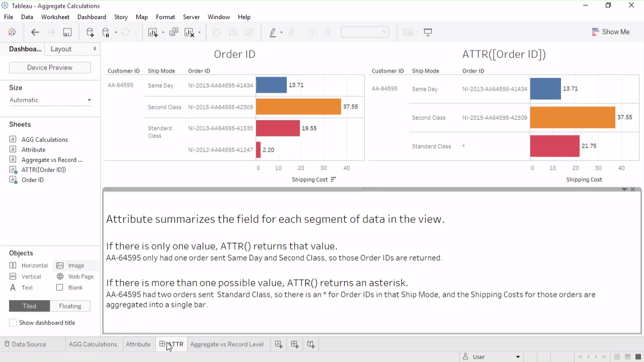644x362 pixels.
Task: Click the New Worksheet toolbar icon
Action: 153,32
